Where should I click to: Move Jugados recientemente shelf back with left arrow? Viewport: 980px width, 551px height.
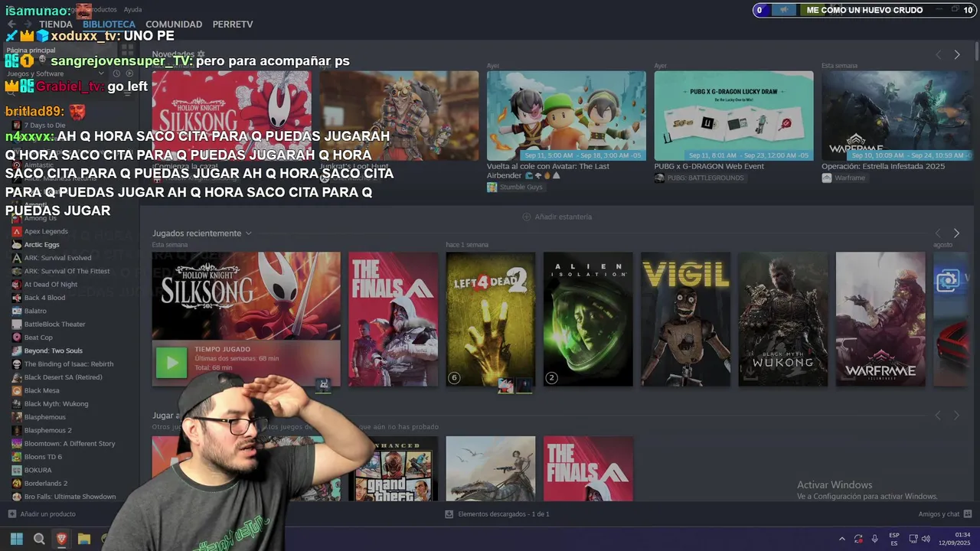click(x=938, y=233)
